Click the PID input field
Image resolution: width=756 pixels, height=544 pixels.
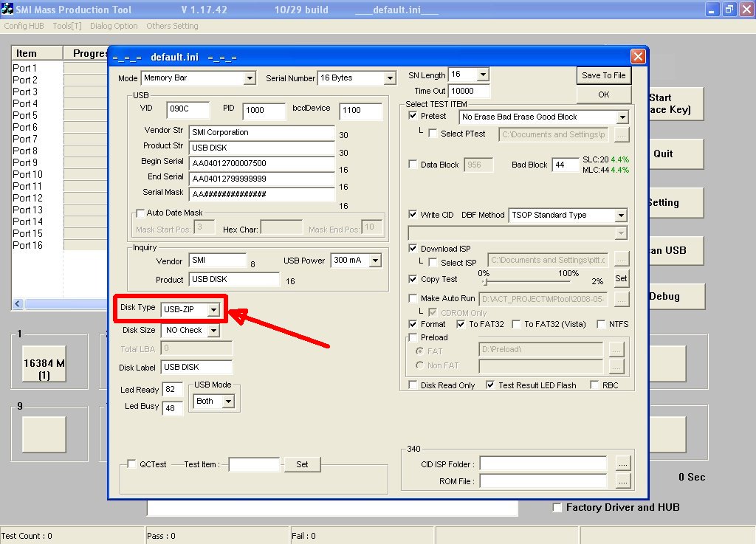coord(264,111)
